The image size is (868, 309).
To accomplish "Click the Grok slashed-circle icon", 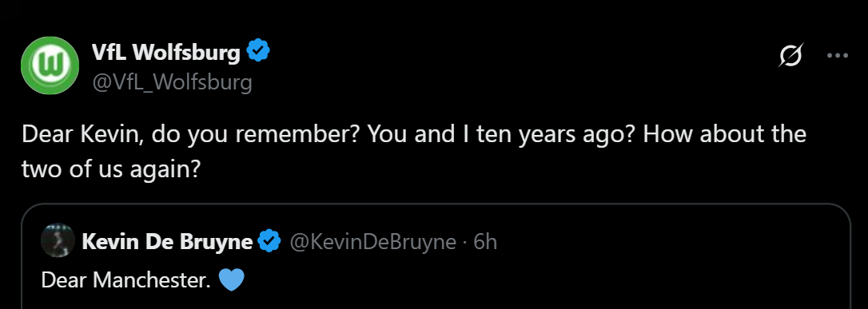I will pos(790,56).
